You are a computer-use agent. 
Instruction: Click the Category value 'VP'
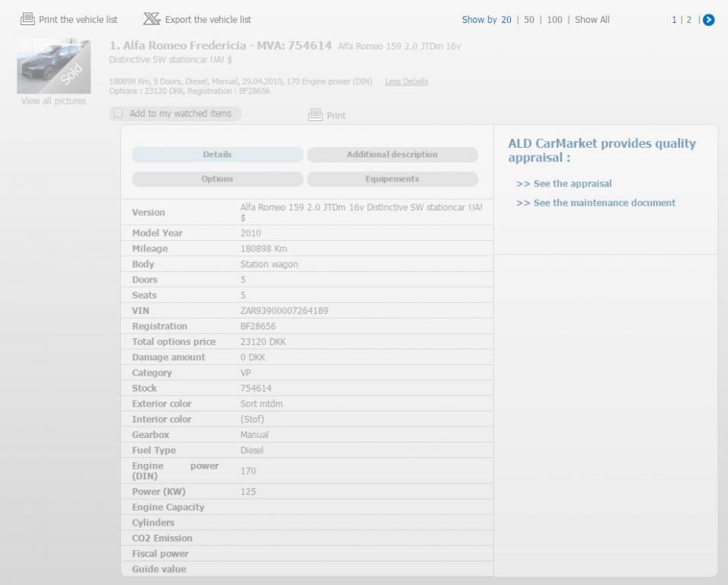[246, 372]
